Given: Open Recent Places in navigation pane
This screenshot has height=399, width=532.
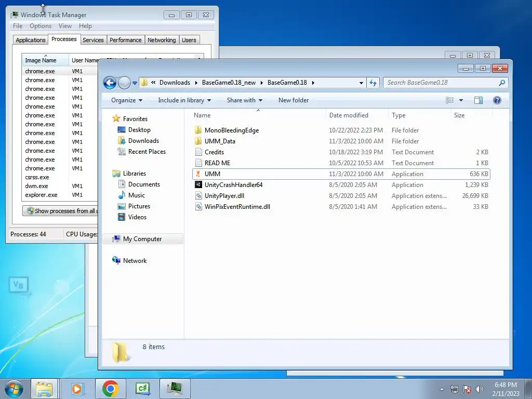Looking at the screenshot, I should (147, 151).
